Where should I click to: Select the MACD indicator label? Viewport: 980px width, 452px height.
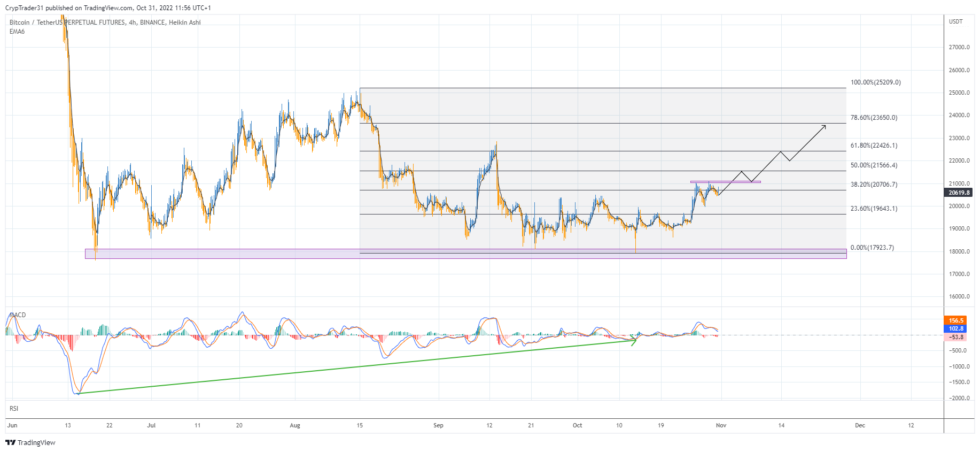coord(18,315)
